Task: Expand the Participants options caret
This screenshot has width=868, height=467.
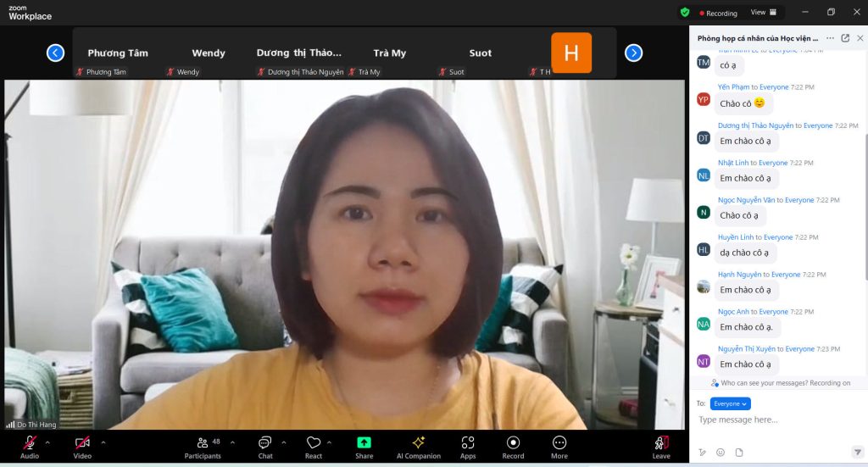Action: click(229, 442)
